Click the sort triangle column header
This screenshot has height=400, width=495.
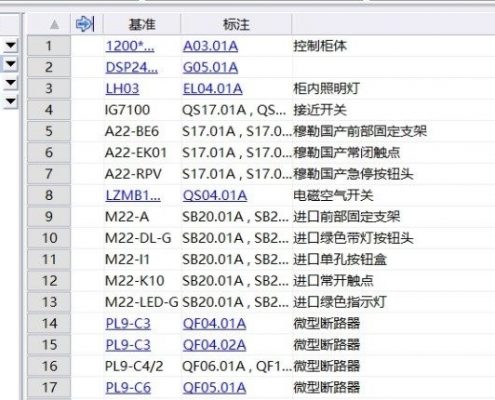point(54,25)
